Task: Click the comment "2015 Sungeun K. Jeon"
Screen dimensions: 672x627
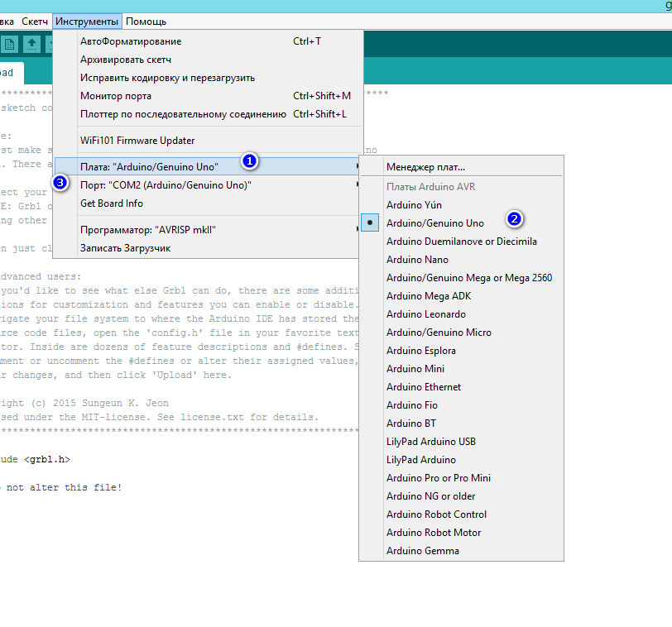Action: point(111,403)
